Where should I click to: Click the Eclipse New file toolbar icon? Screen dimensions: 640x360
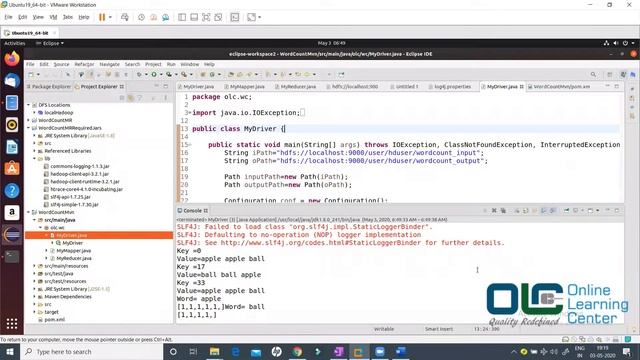(x=31, y=75)
